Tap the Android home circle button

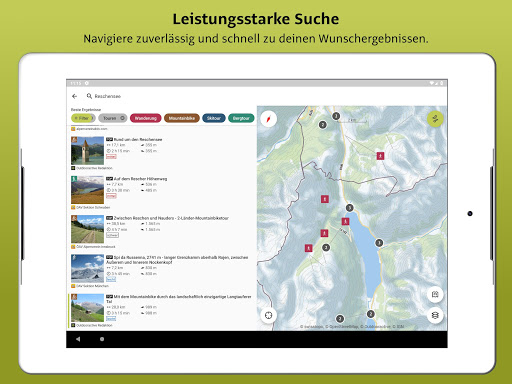tap(102, 339)
